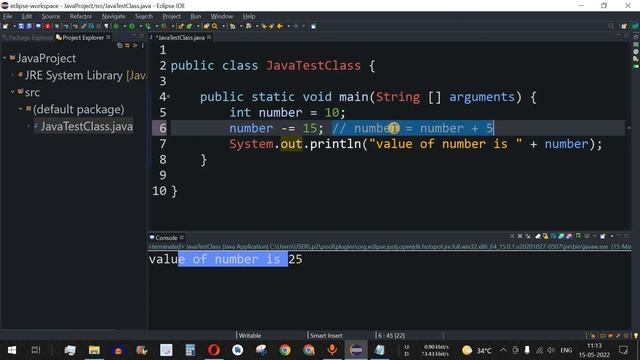Open the Source menu
Viewport: 640px width, 360px height.
[x=51, y=16]
